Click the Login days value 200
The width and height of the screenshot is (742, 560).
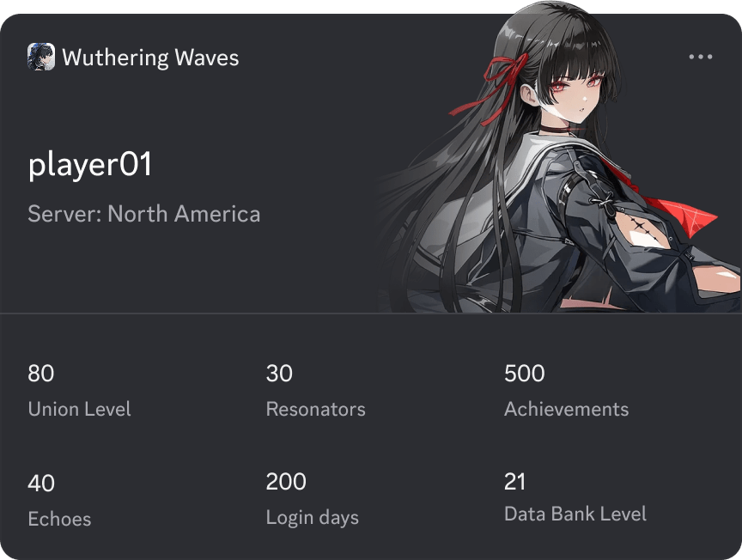286,482
